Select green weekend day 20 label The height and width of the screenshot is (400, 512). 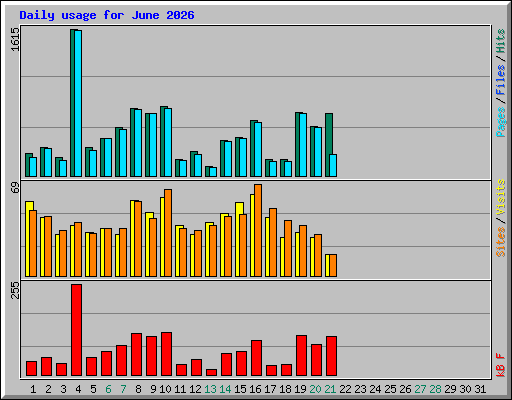click(x=315, y=389)
